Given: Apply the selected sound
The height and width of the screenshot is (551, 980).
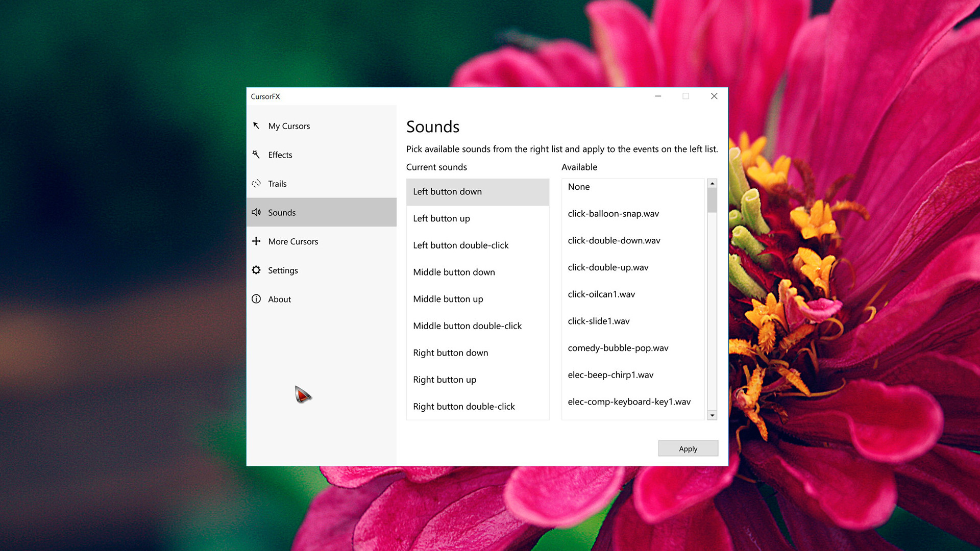Looking at the screenshot, I should [x=688, y=448].
